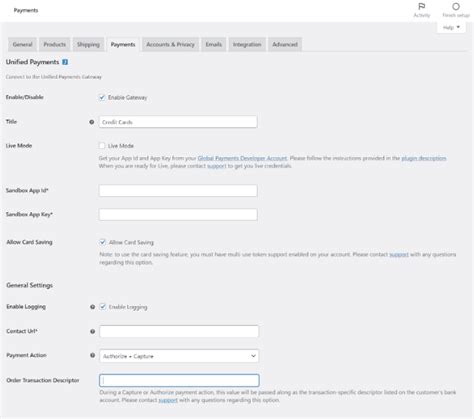This screenshot has width=474, height=419.
Task: Go to the Advanced settings tab
Action: pos(285,44)
